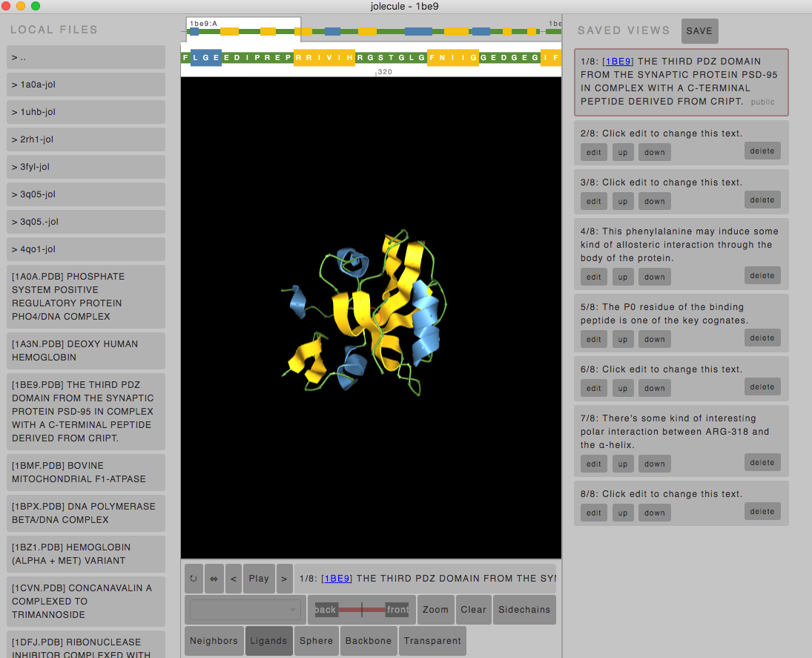Click residue F in sequence bar start

185,58
